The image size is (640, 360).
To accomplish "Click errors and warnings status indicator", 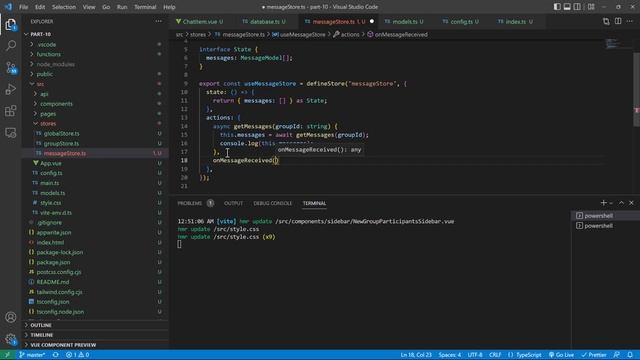I will tap(78, 355).
